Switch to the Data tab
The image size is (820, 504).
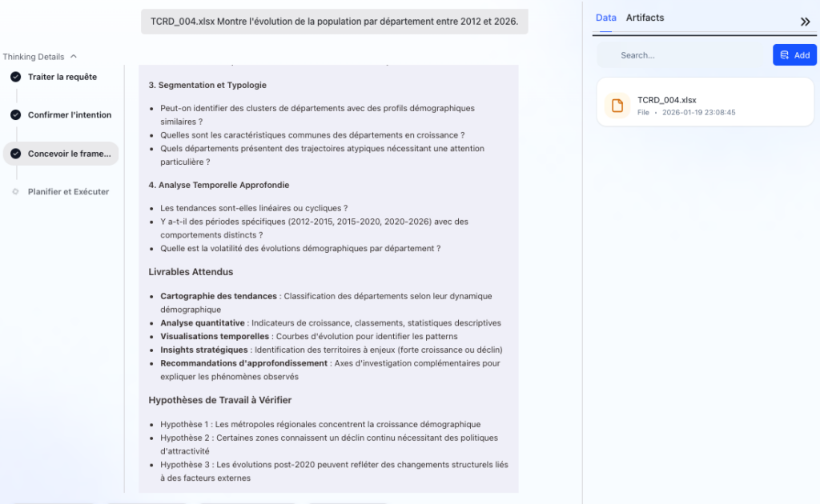coord(606,18)
